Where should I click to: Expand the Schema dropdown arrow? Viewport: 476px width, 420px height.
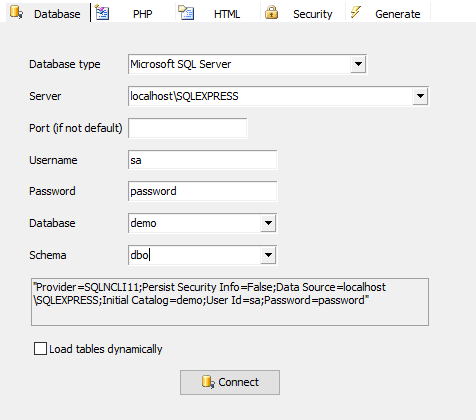click(x=268, y=255)
